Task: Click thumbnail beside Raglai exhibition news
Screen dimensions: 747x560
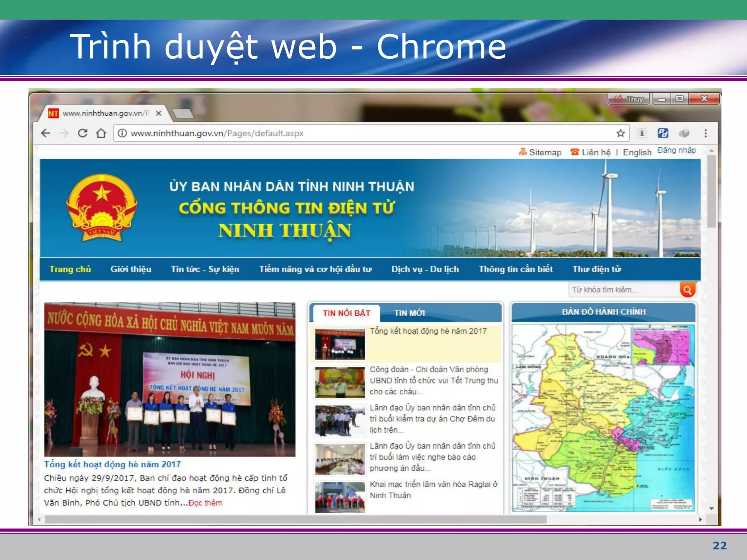Action: tap(340, 497)
